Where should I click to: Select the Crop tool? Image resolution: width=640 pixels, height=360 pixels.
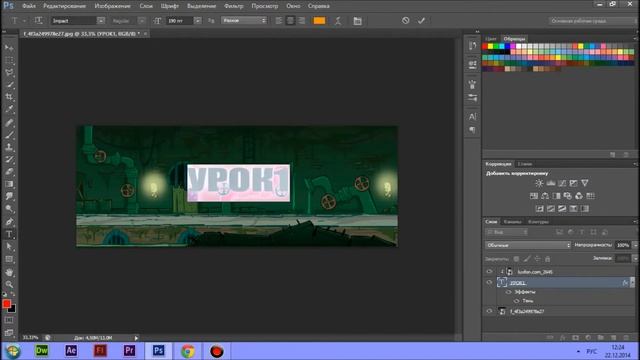coord(9,97)
